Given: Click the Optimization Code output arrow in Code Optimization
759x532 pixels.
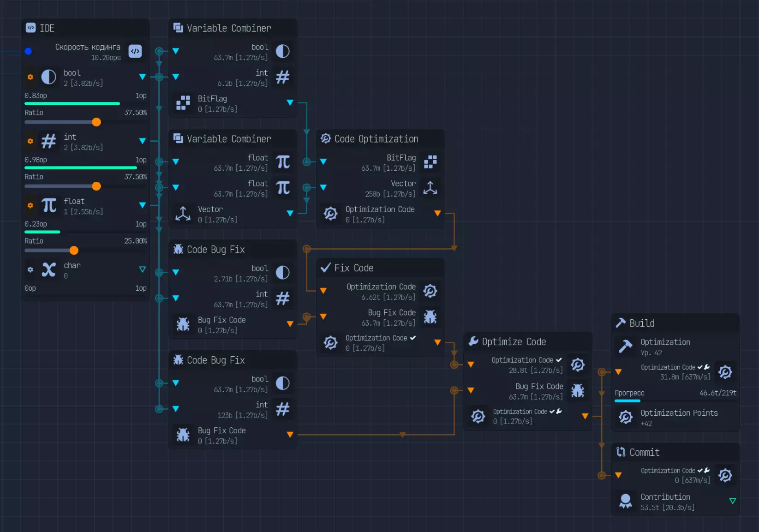Looking at the screenshot, I should coord(437,213).
